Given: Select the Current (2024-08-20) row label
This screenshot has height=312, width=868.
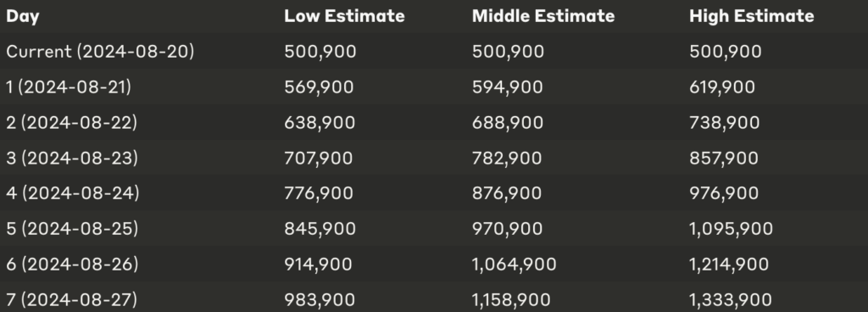Looking at the screenshot, I should 100,52.
